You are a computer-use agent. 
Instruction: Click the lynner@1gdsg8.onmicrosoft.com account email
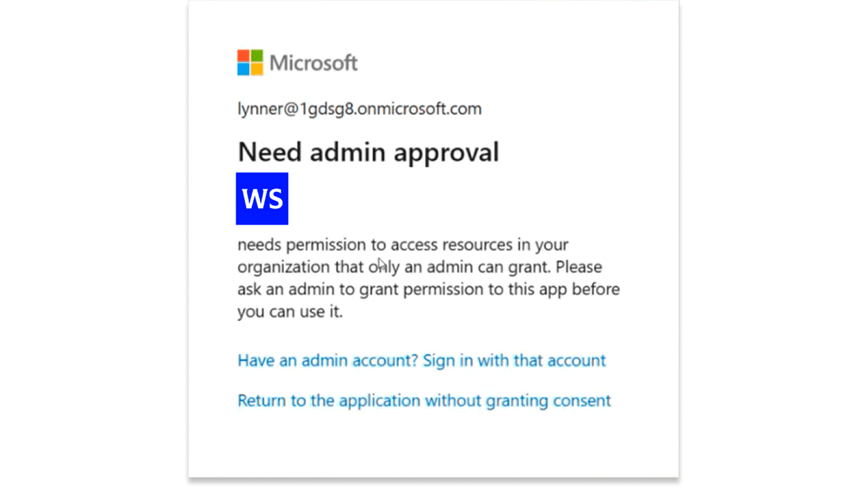point(360,108)
